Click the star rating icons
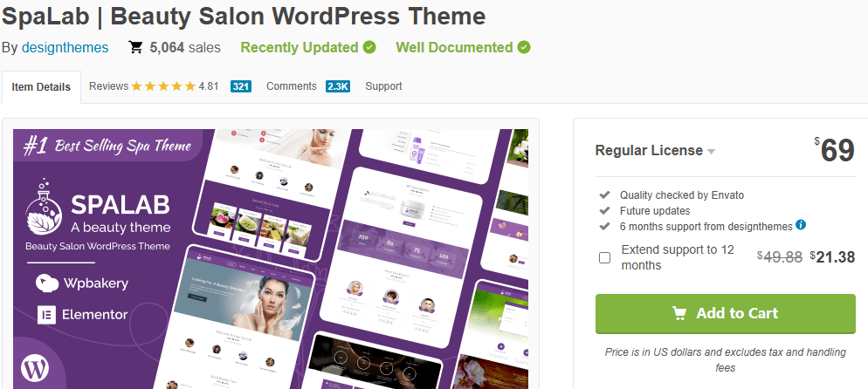Screen dimensions: 868x389 [163, 86]
